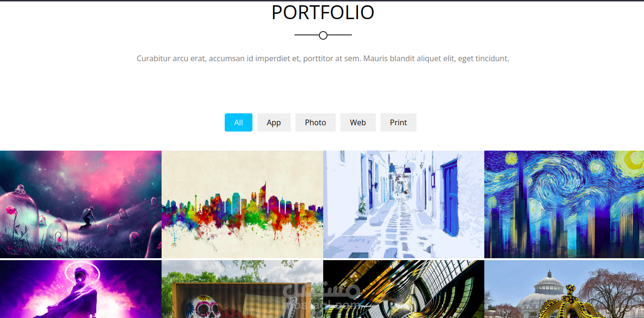Select the All portfolio filter

(x=239, y=122)
